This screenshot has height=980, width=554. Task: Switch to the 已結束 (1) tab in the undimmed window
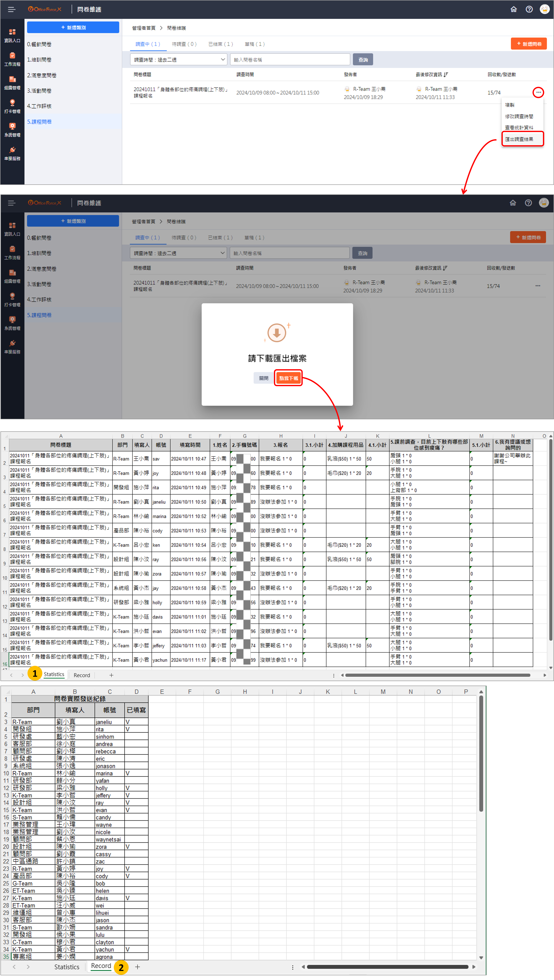(x=221, y=44)
